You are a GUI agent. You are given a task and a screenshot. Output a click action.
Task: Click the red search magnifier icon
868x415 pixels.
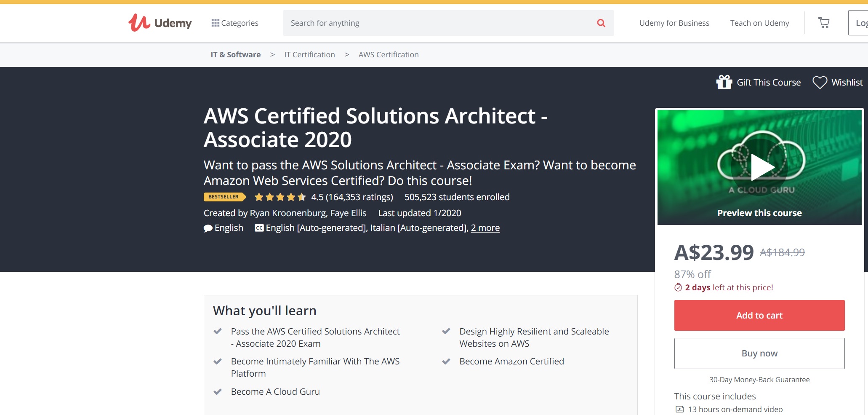coord(601,23)
